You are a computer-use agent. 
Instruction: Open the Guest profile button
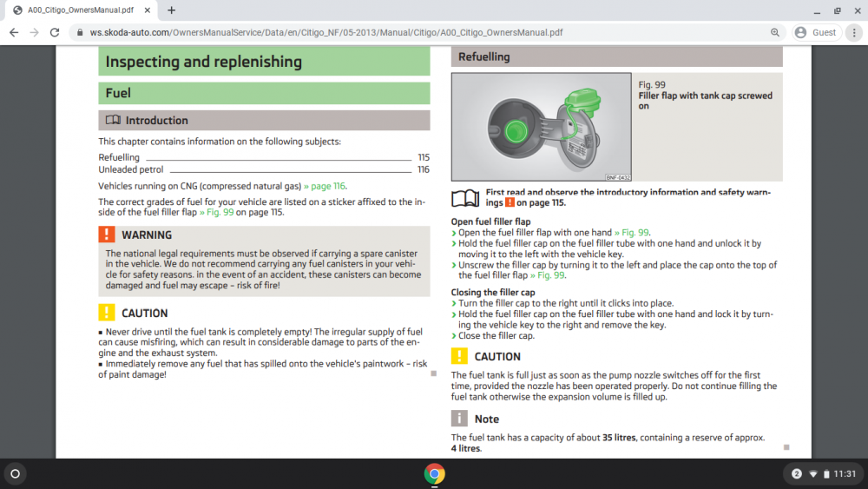click(x=816, y=33)
